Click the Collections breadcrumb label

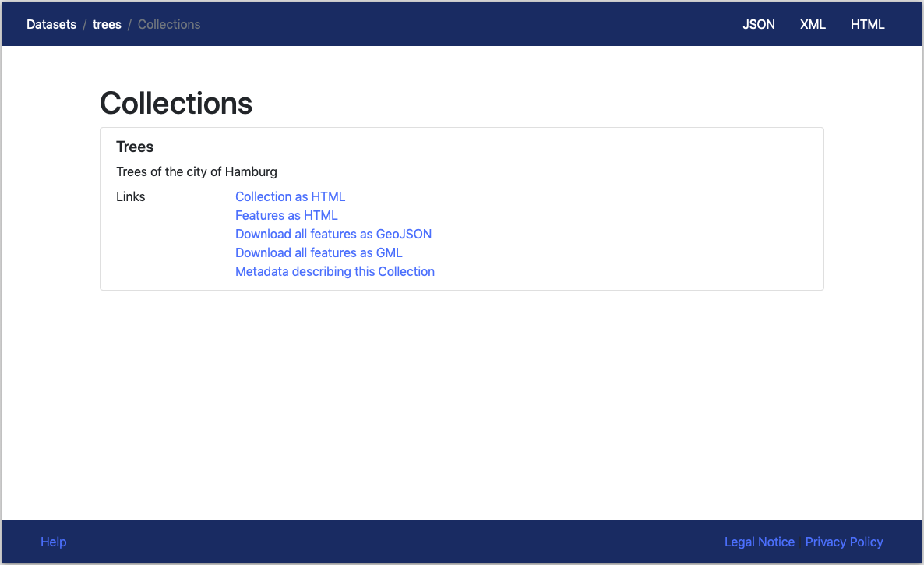tap(168, 24)
